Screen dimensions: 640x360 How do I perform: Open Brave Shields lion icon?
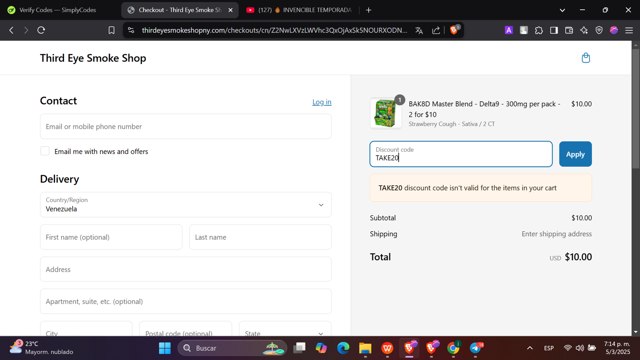[454, 30]
